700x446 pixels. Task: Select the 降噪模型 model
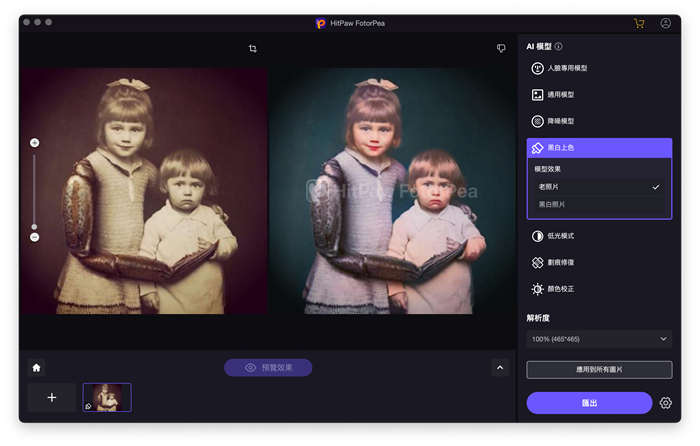point(560,121)
